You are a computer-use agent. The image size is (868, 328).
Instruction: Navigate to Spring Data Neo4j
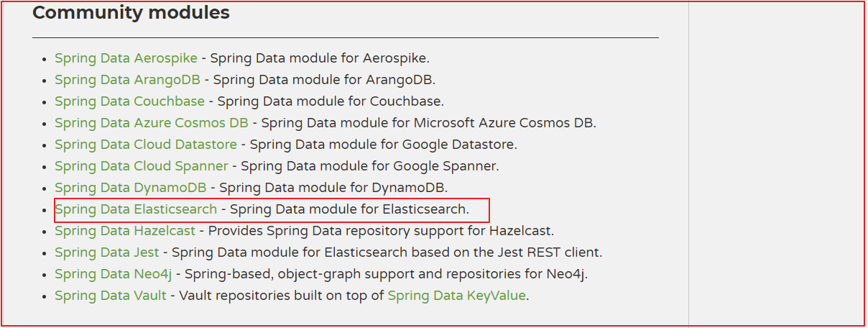(113, 274)
